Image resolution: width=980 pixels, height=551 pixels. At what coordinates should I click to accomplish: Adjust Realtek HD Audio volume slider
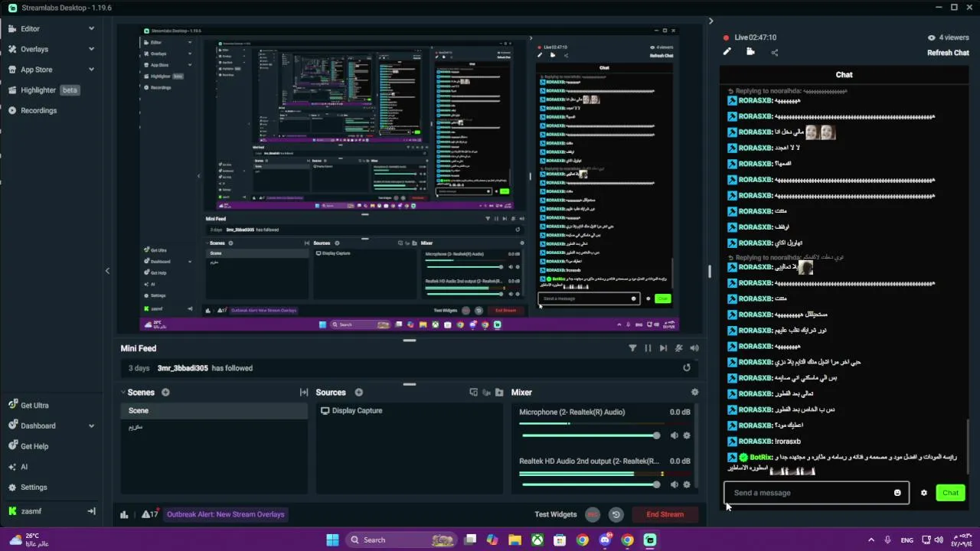coord(590,484)
